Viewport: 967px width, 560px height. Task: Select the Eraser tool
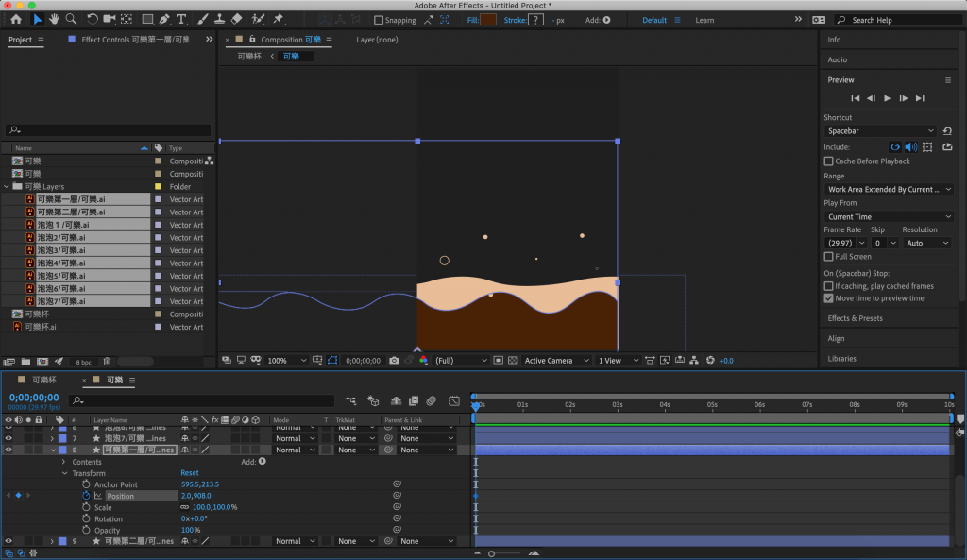click(237, 19)
